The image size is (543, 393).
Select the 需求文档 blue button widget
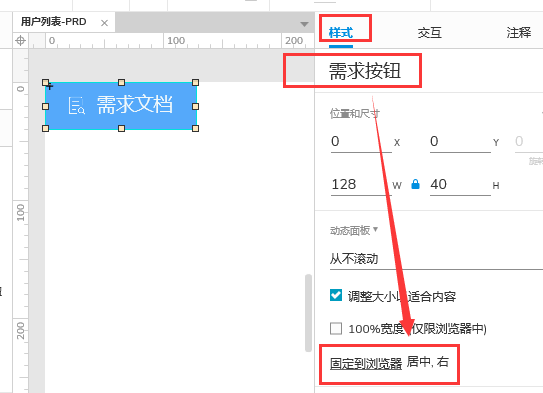[x=121, y=106]
